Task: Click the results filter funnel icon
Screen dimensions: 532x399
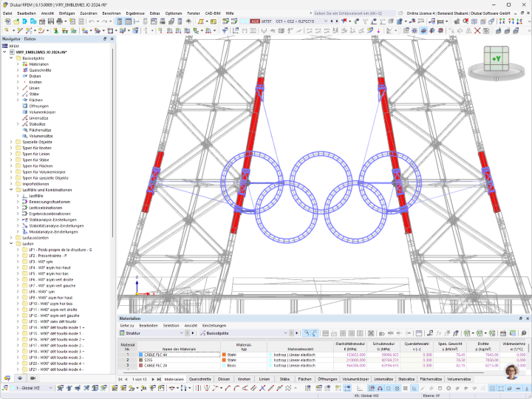Action: 225,30
